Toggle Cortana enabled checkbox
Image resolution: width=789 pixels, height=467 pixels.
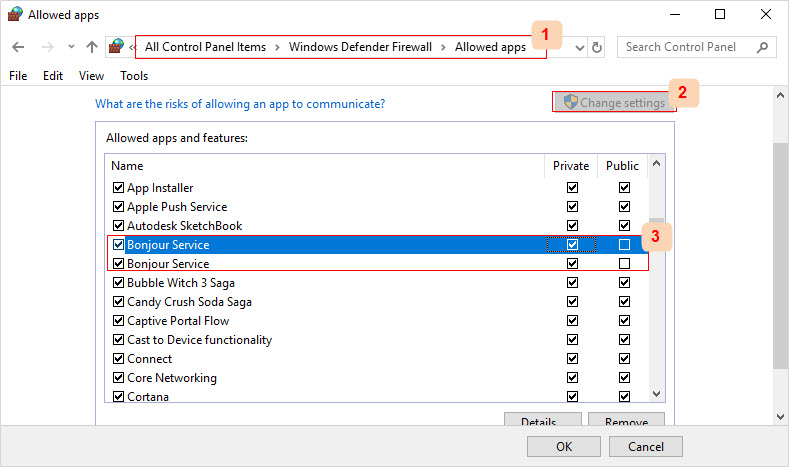(x=118, y=397)
